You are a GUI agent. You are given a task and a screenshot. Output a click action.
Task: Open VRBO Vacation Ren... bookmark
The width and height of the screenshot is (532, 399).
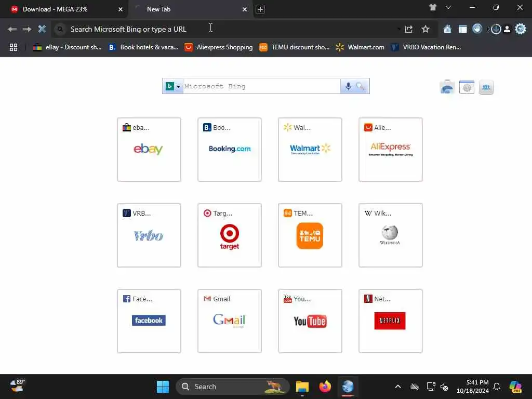tap(426, 47)
